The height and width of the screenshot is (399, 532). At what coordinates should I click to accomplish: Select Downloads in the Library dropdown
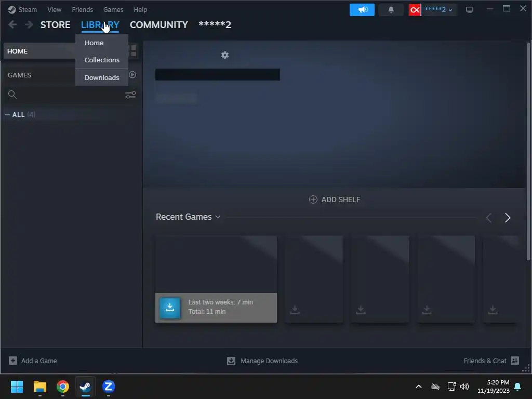point(102,78)
